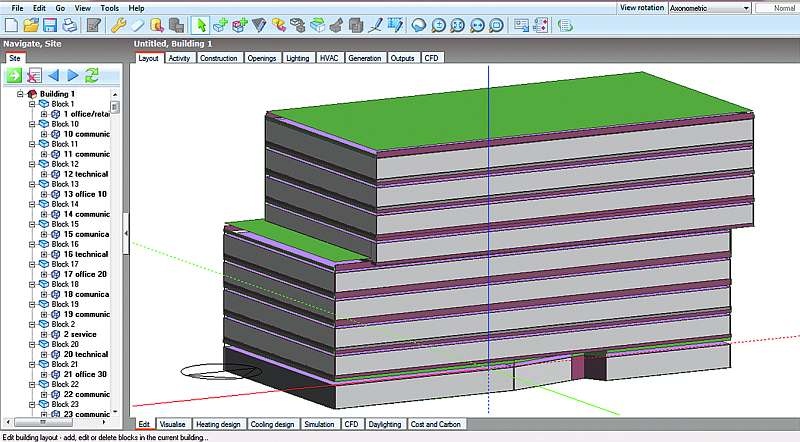Click the dark blade cut block icon

pos(259,24)
